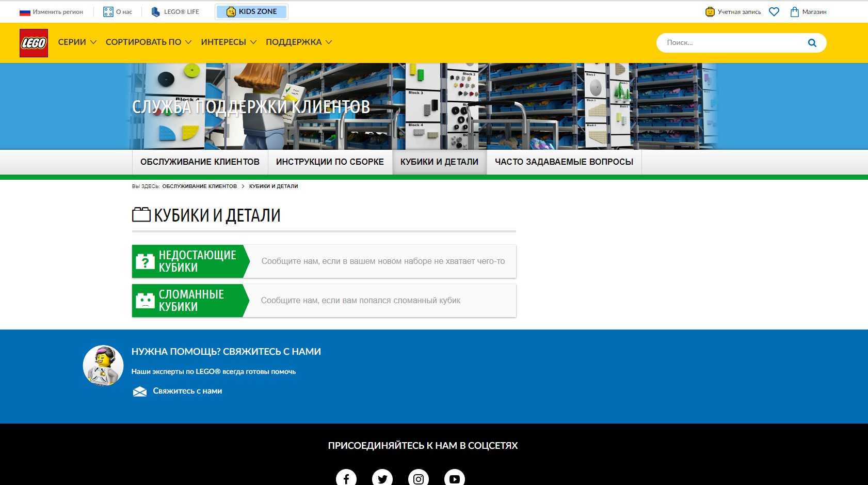This screenshot has height=485, width=868.
Task: Click the account minifigure face icon
Action: pos(710,12)
